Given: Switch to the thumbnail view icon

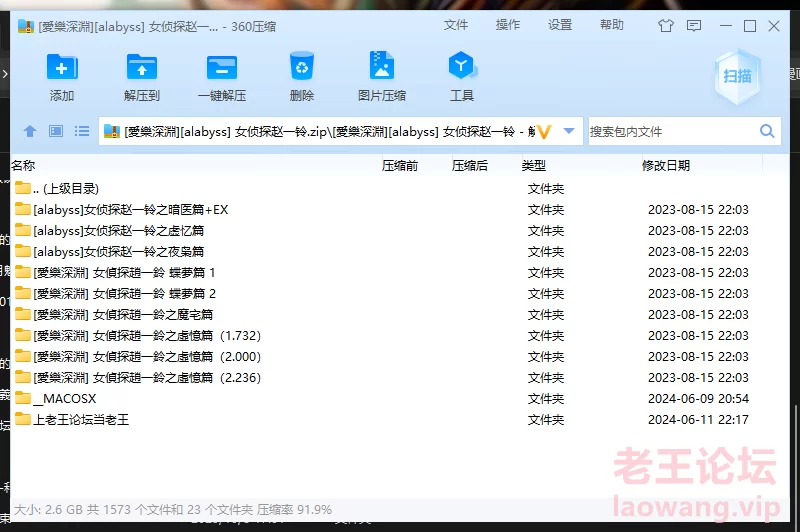Looking at the screenshot, I should tap(56, 132).
